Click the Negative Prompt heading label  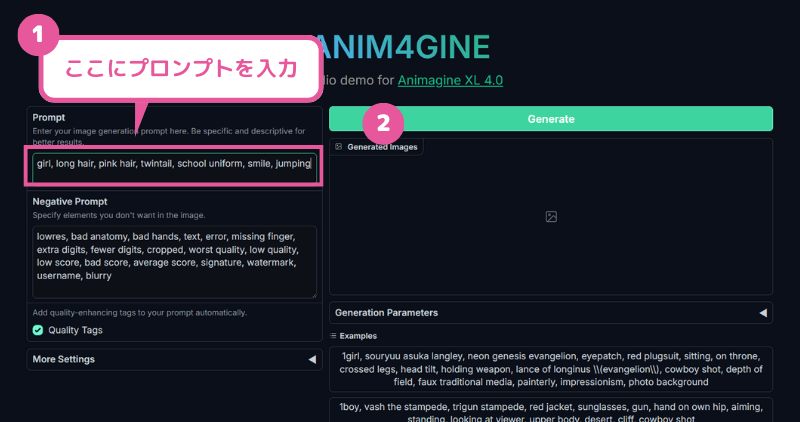click(x=70, y=202)
